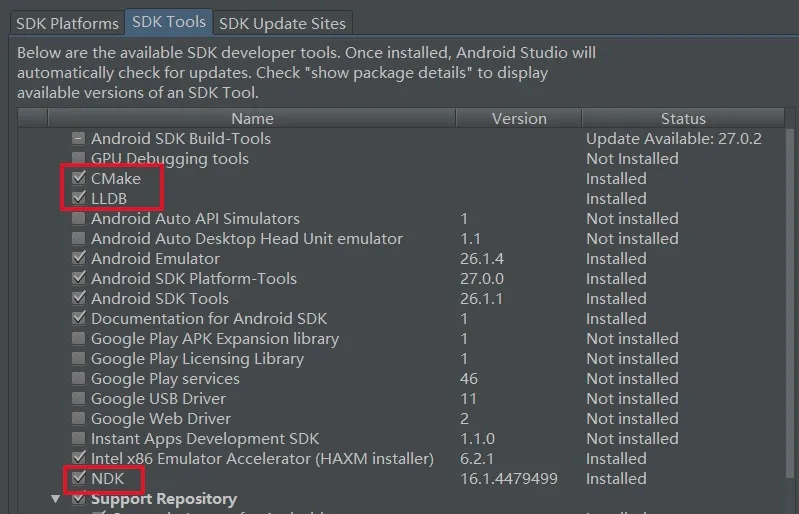Switch to SDK Platforms tab

(x=67, y=22)
